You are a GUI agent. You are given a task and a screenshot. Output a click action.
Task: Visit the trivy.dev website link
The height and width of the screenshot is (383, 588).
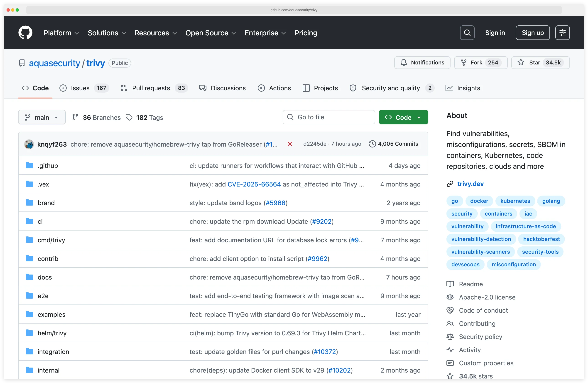click(470, 184)
